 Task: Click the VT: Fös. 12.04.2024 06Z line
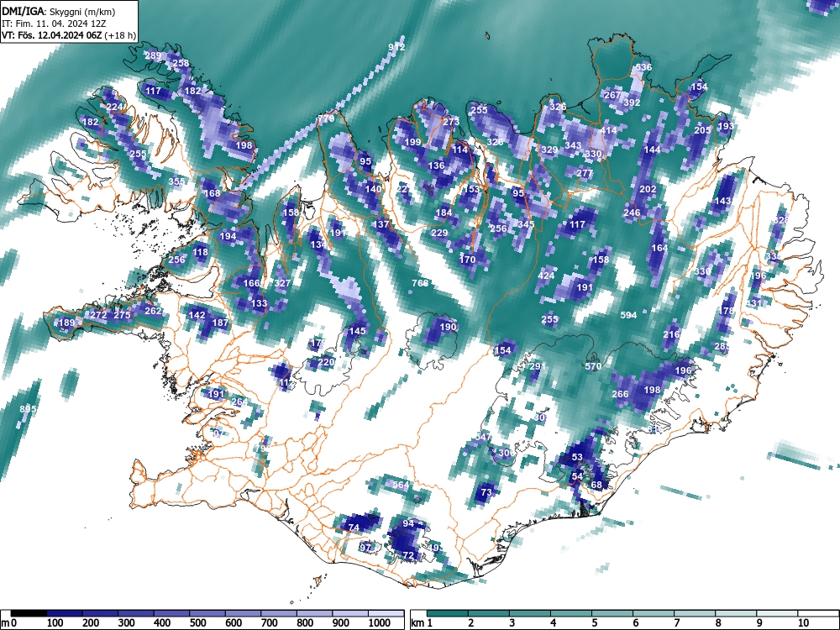coord(69,35)
